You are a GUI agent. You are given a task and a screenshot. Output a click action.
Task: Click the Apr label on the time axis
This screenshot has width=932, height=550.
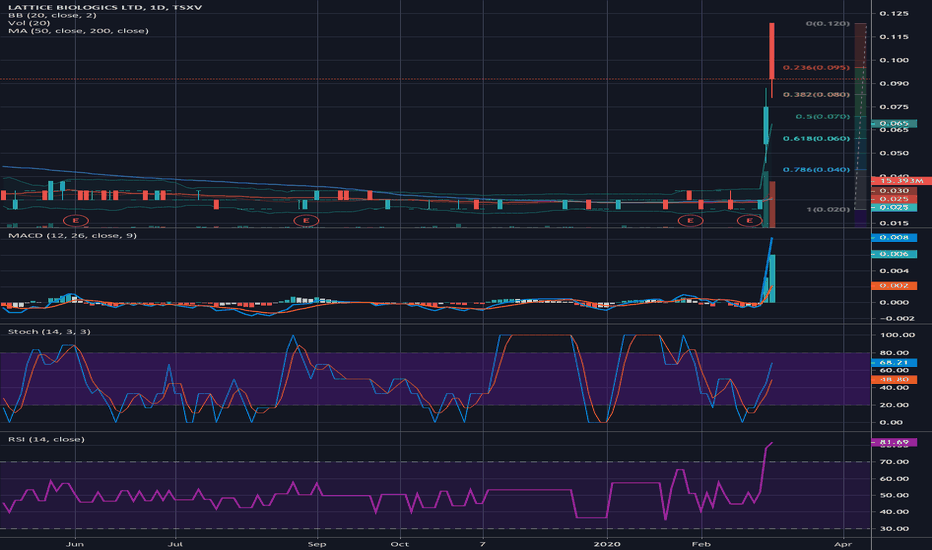click(x=843, y=544)
